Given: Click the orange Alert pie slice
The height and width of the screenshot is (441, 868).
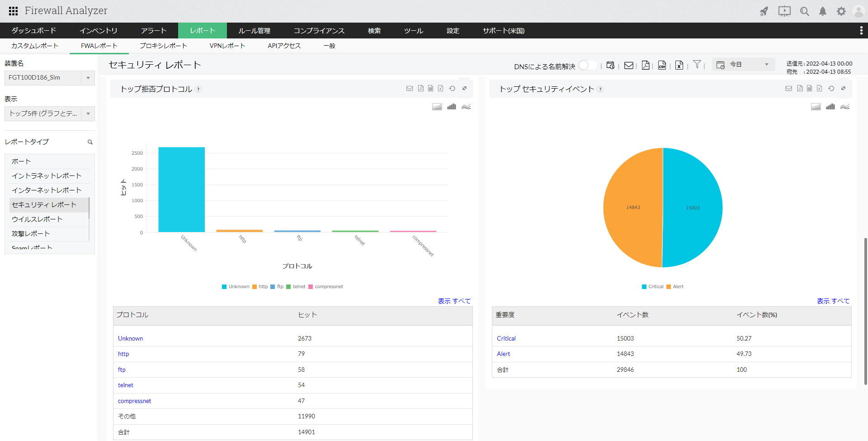Looking at the screenshot, I should 633,208.
